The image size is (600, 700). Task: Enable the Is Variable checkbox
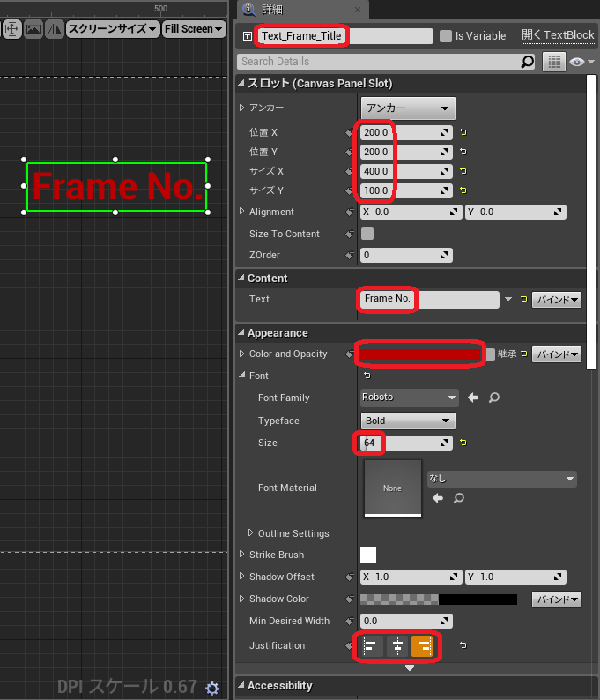(446, 36)
